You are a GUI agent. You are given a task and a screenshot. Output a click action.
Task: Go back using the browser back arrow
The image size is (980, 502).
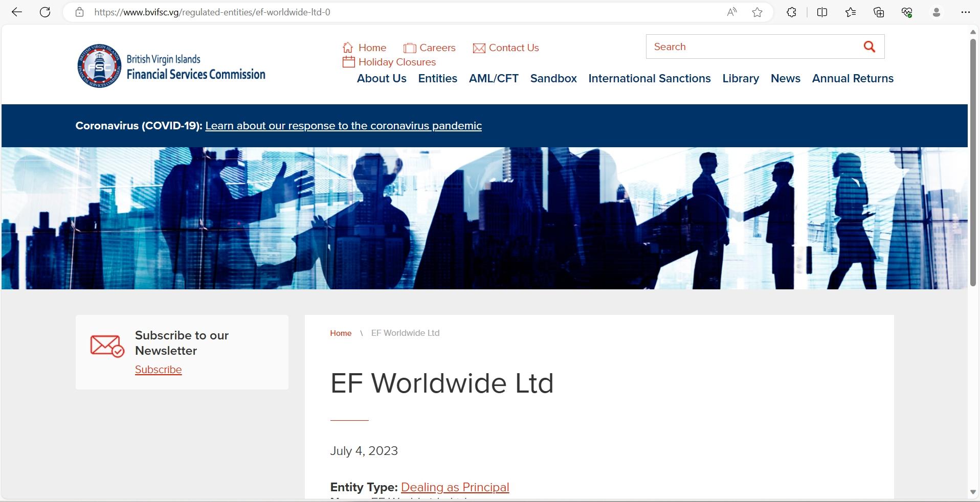[17, 12]
